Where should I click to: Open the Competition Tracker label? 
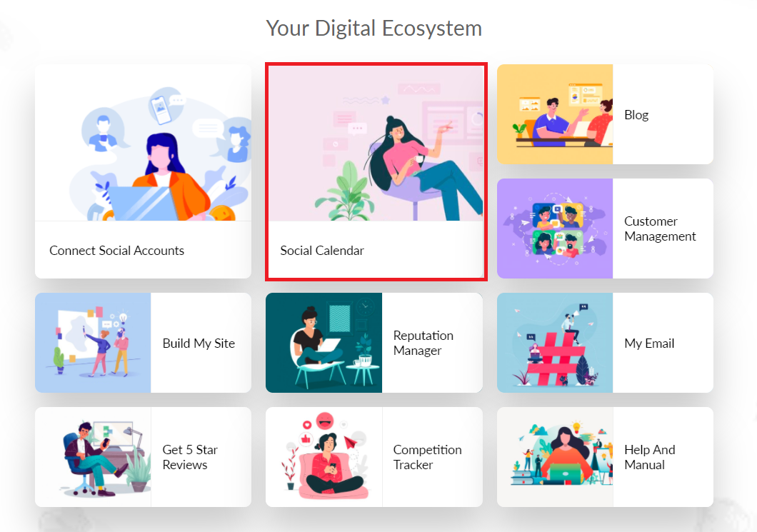[427, 457]
